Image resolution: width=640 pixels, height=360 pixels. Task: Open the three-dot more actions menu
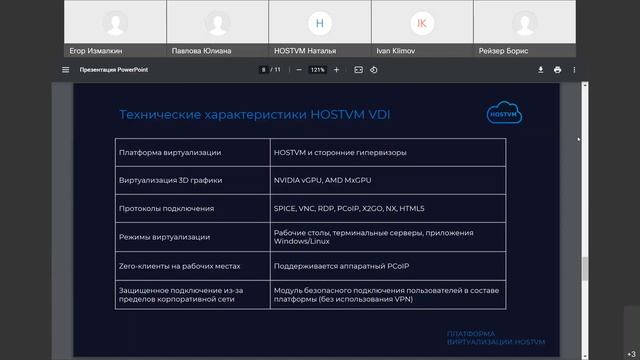point(574,70)
